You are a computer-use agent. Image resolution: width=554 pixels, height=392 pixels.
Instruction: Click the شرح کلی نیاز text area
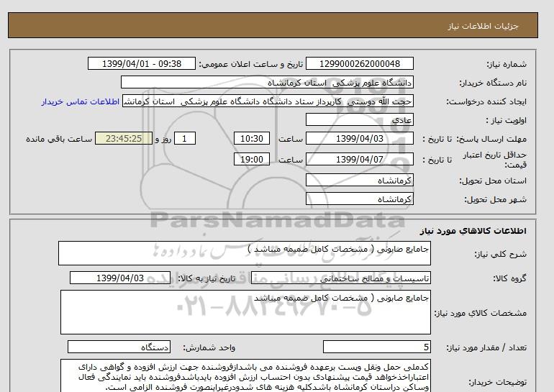pyautogui.click(x=245, y=253)
